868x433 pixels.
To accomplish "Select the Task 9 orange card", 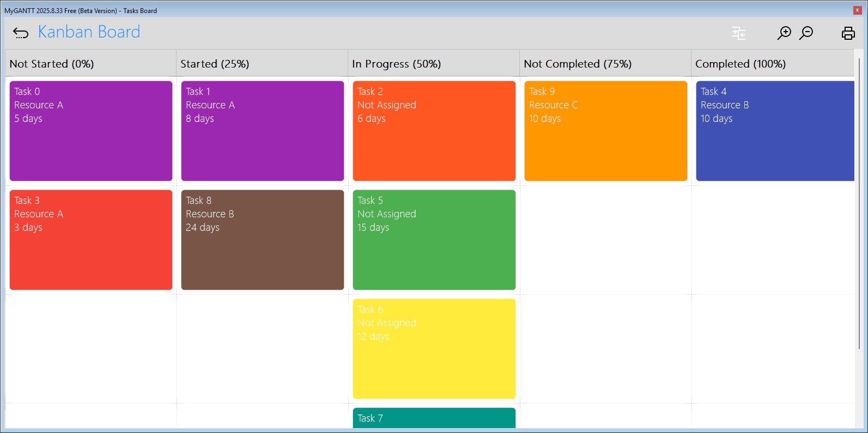I will (x=606, y=131).
